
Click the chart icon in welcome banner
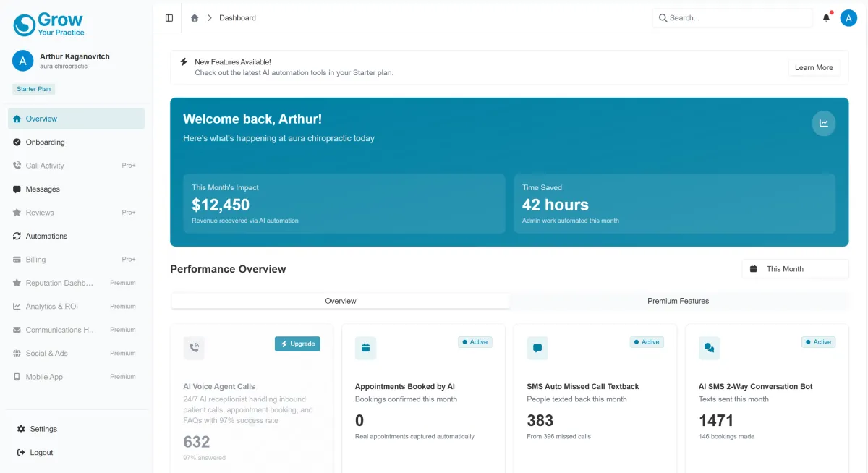pos(823,123)
